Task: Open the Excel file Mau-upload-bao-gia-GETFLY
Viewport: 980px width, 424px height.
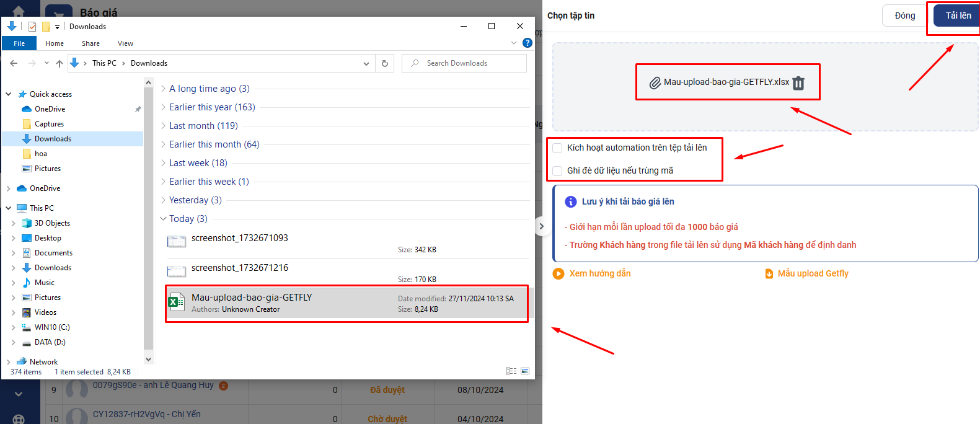Action: coord(251,298)
